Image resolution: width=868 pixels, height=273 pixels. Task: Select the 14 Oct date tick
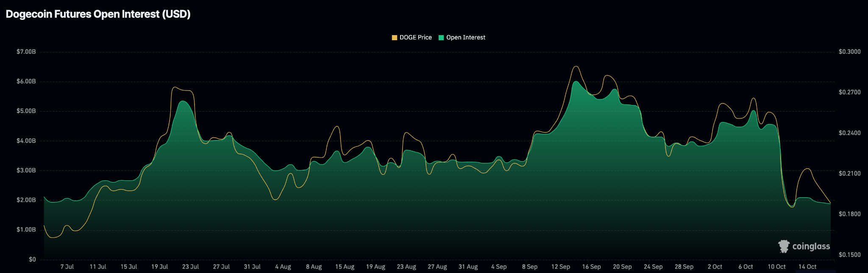coord(807,267)
